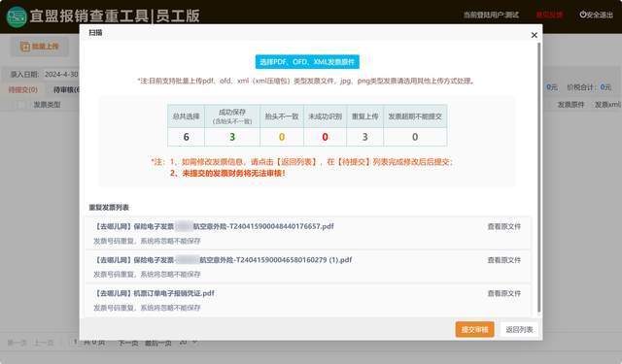622x364 pixels.
Task: Click the orange 提交审核 button
Action: [x=474, y=329]
